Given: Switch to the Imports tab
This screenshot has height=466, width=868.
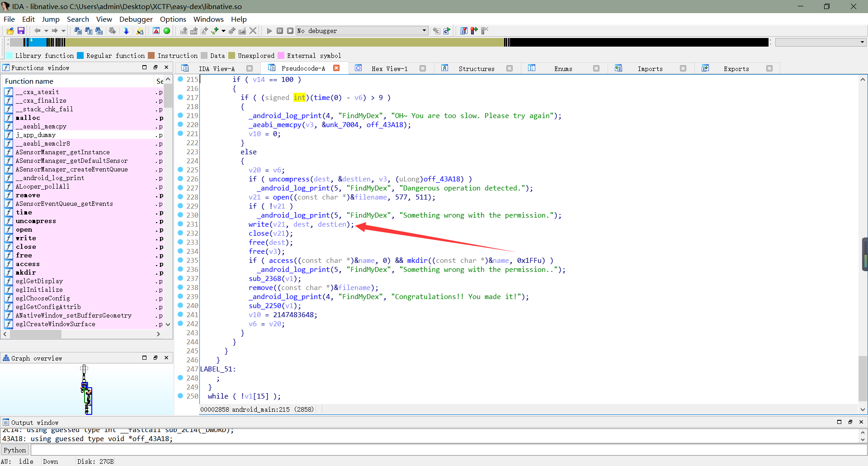Looking at the screenshot, I should pyautogui.click(x=650, y=68).
